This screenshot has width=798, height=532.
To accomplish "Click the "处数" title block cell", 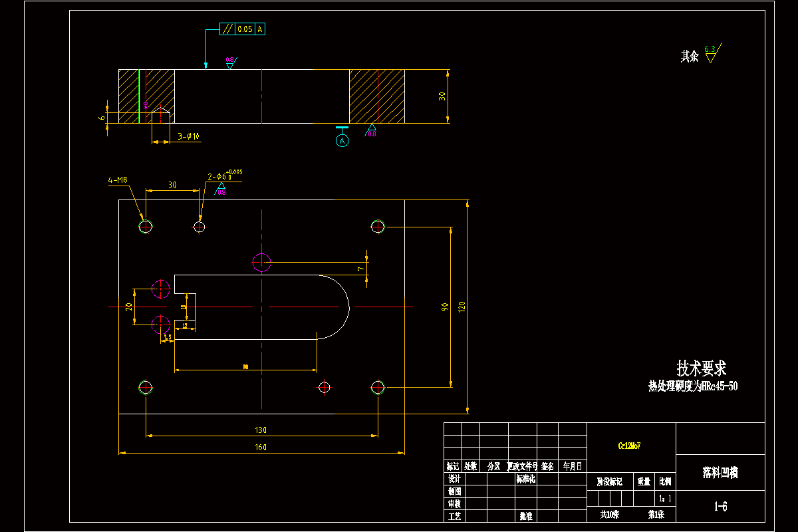I will pyautogui.click(x=471, y=467).
